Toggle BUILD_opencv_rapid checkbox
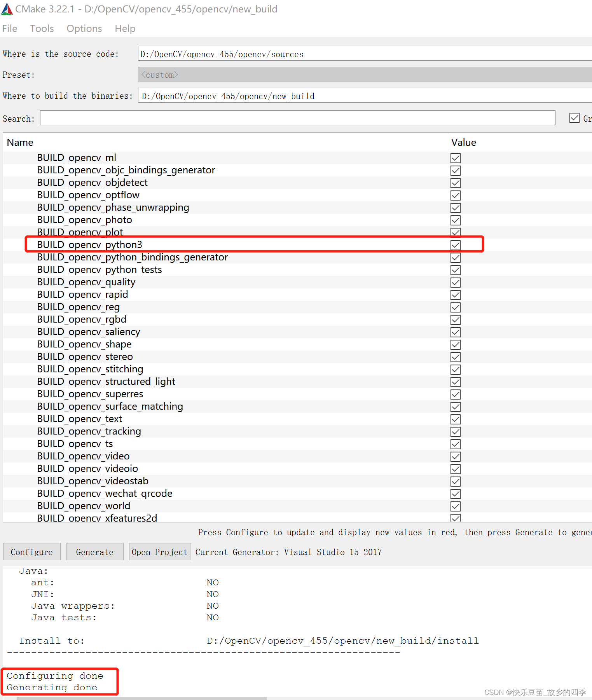The image size is (592, 700). coord(456,295)
